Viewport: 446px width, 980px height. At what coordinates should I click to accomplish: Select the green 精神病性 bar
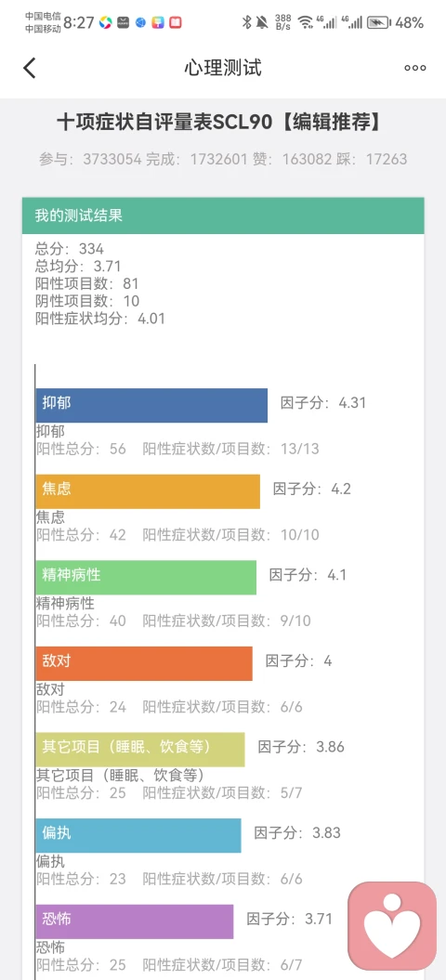[146, 578]
